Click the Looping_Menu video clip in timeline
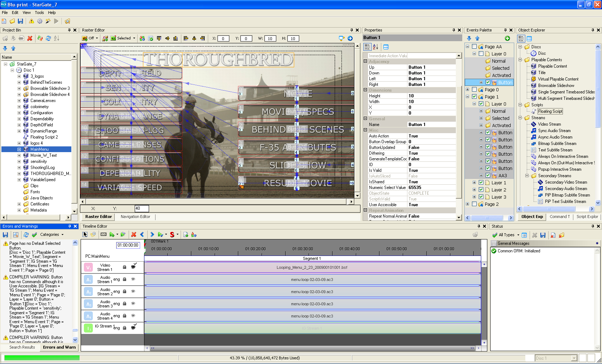This screenshot has width=602, height=364. (x=312, y=267)
